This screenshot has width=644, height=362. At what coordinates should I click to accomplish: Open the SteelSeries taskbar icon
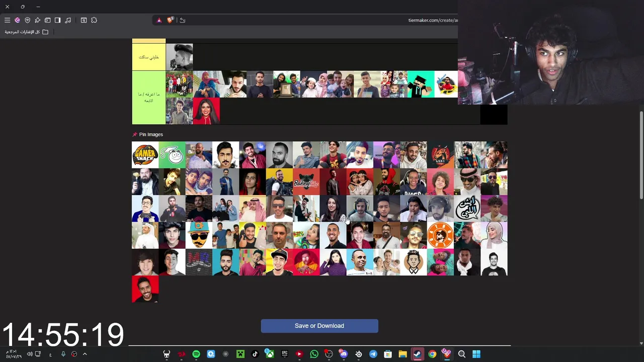pos(358,354)
